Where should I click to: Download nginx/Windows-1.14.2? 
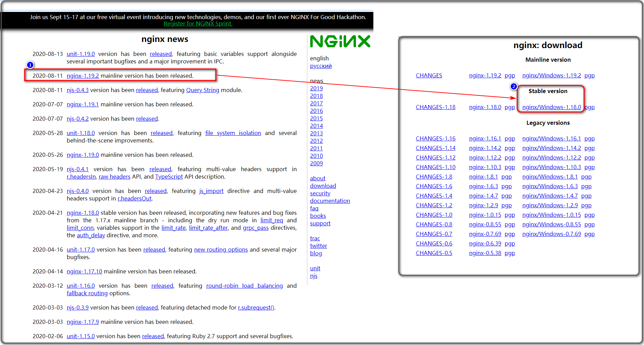click(x=552, y=148)
